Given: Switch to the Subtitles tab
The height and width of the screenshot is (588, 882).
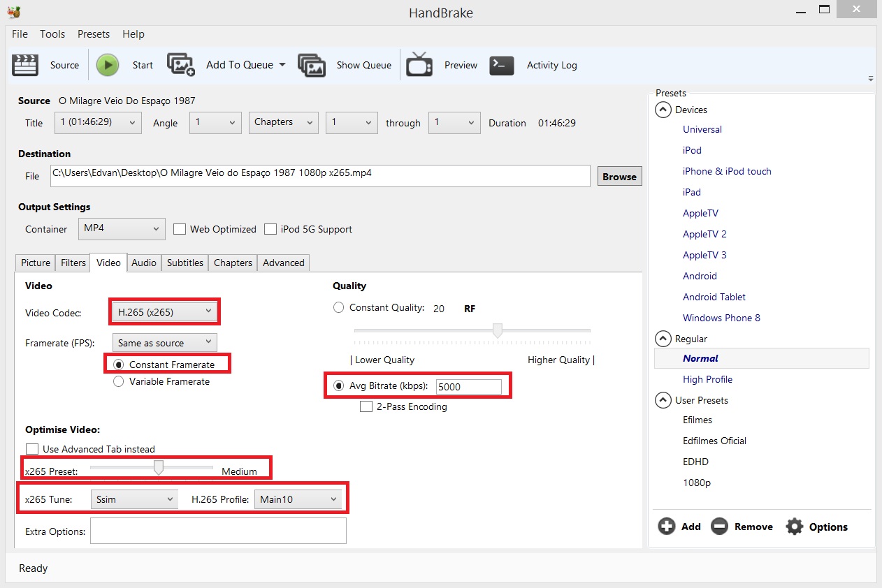Looking at the screenshot, I should coord(185,263).
